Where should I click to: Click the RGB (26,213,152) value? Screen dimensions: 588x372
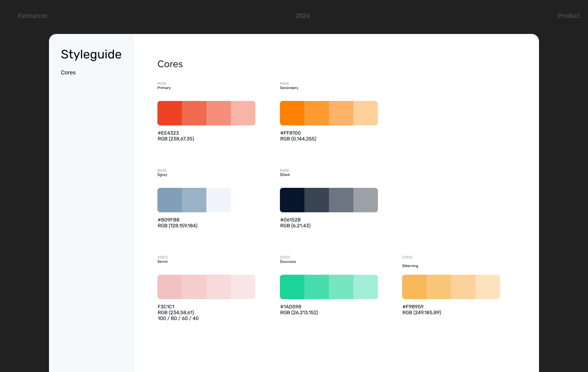point(299,312)
